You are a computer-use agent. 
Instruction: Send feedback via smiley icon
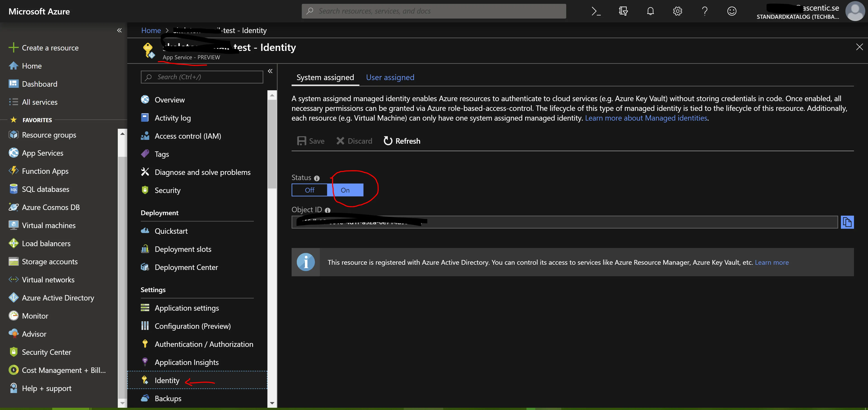[x=731, y=11]
